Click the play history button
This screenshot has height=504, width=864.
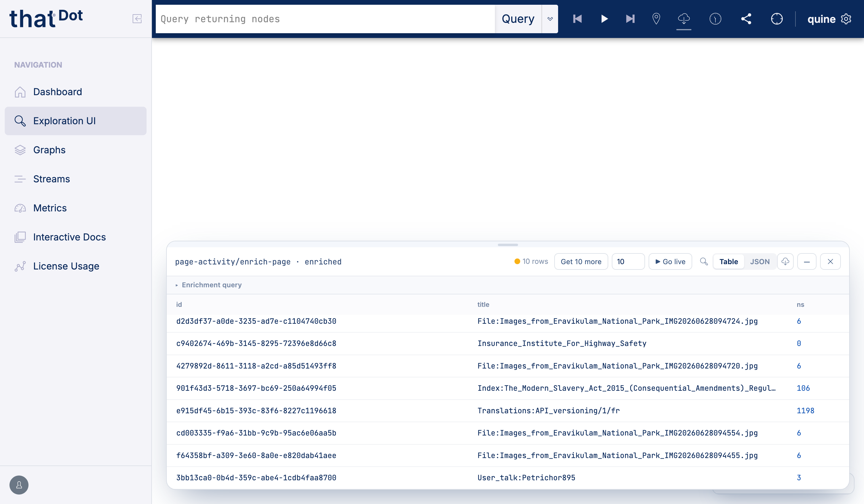(604, 19)
